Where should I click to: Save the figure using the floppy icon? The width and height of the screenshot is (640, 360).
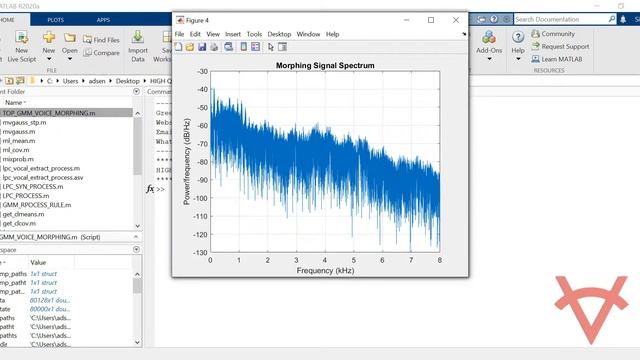(202, 47)
